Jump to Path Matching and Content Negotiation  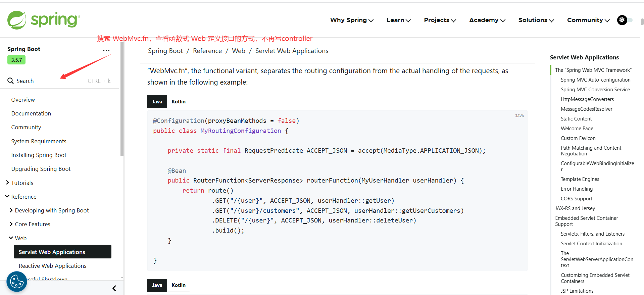591,151
